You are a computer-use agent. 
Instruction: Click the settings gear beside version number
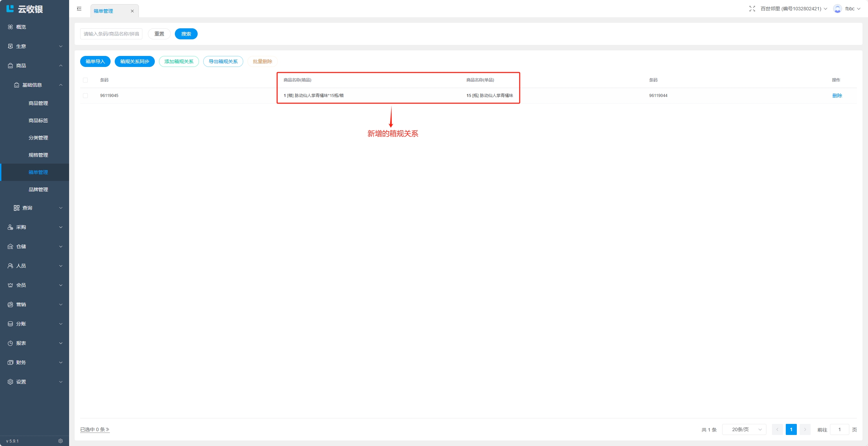click(x=60, y=441)
